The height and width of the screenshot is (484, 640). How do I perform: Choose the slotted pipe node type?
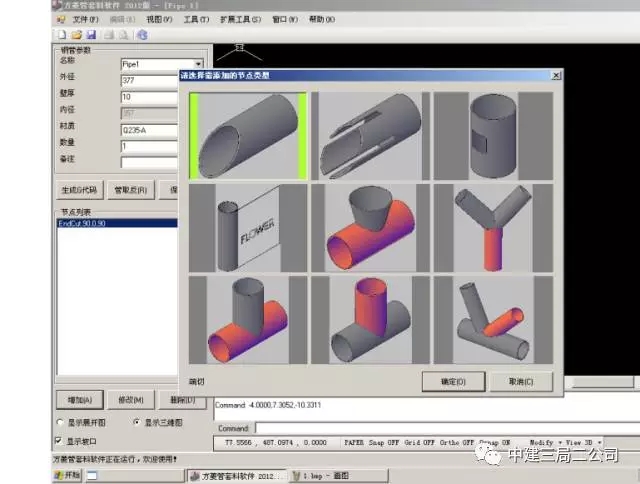[x=369, y=136]
